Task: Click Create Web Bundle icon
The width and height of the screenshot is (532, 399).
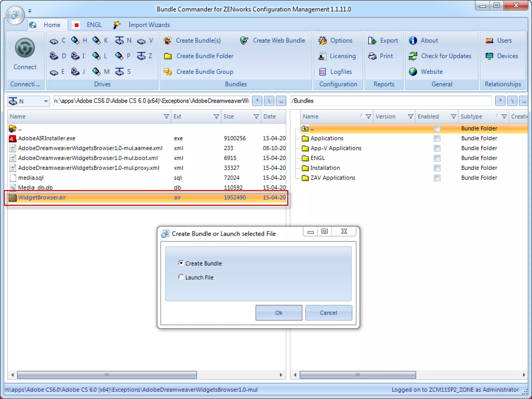Action: click(244, 41)
